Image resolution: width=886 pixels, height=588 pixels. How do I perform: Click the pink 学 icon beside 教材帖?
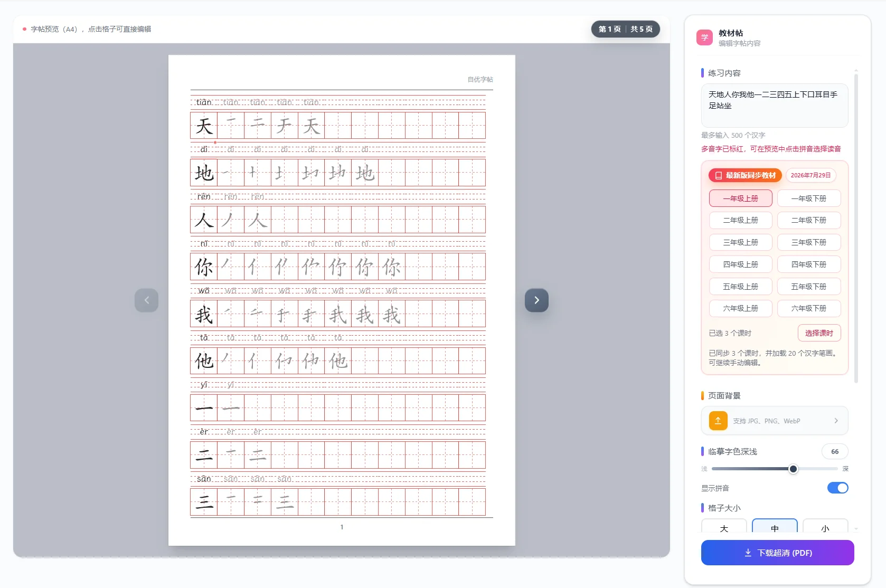click(704, 37)
